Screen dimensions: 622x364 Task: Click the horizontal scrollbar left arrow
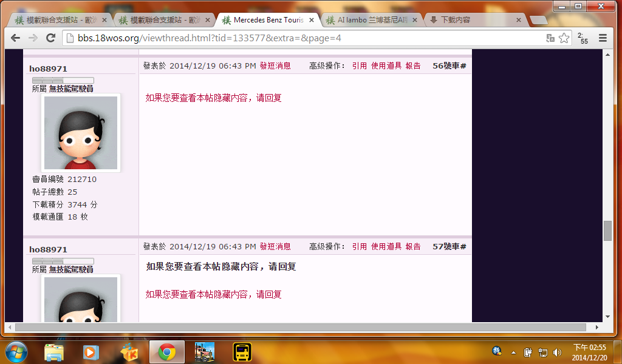10,327
